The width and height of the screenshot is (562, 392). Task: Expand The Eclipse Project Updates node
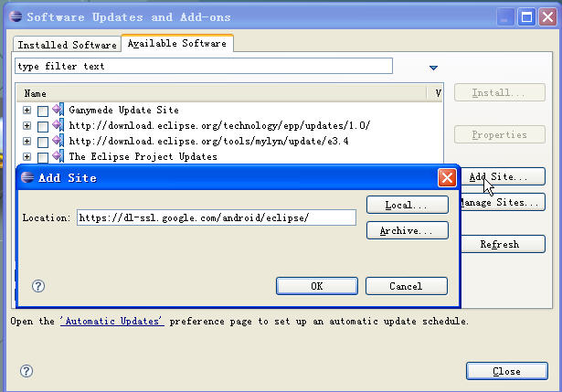pos(27,156)
